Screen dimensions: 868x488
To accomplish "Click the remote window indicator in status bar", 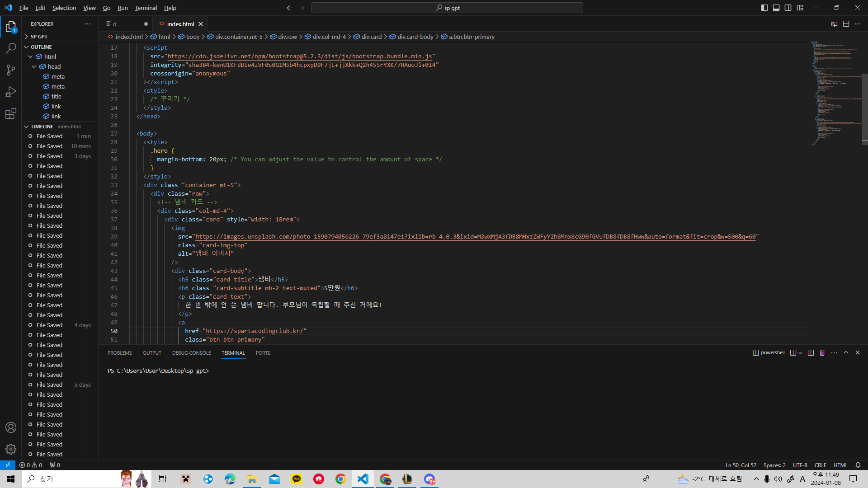I will click(x=8, y=465).
